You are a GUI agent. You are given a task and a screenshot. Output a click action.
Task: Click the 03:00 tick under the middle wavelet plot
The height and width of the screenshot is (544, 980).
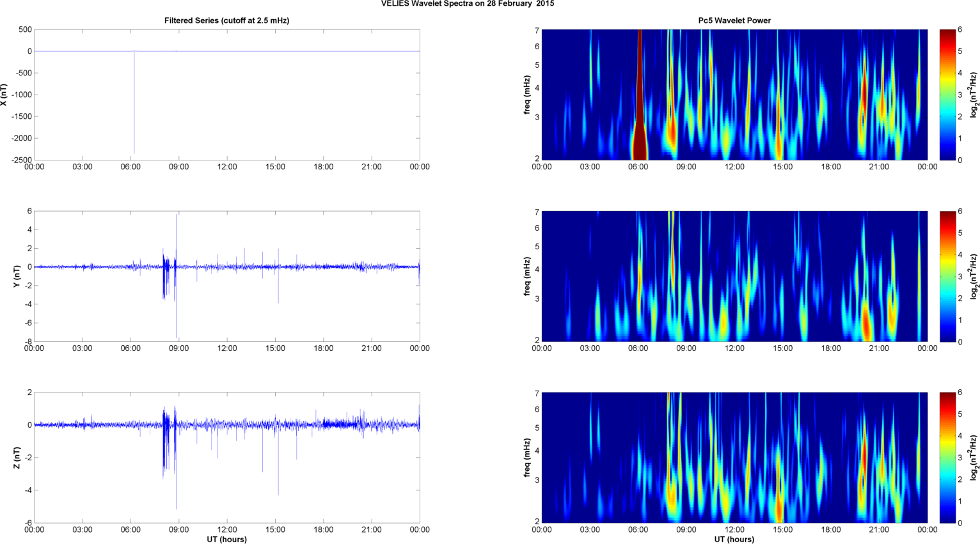590,348
